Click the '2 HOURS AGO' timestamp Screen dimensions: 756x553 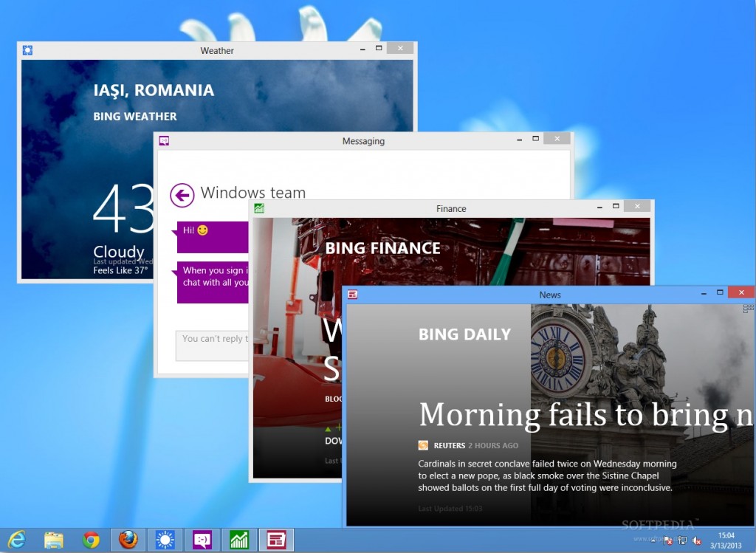coord(493,445)
